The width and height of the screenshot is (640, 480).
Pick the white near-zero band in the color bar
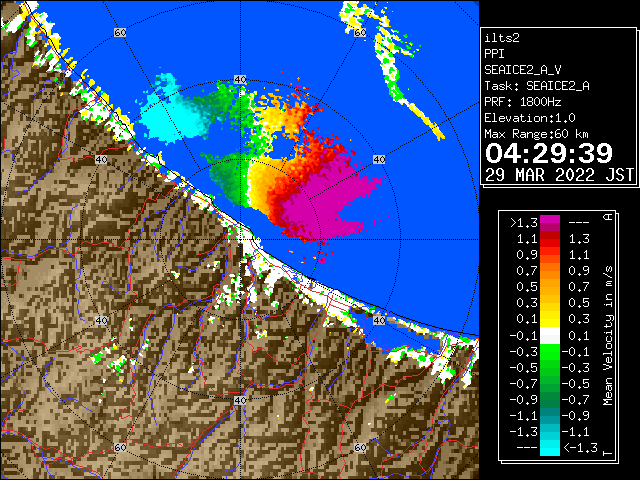point(550,336)
